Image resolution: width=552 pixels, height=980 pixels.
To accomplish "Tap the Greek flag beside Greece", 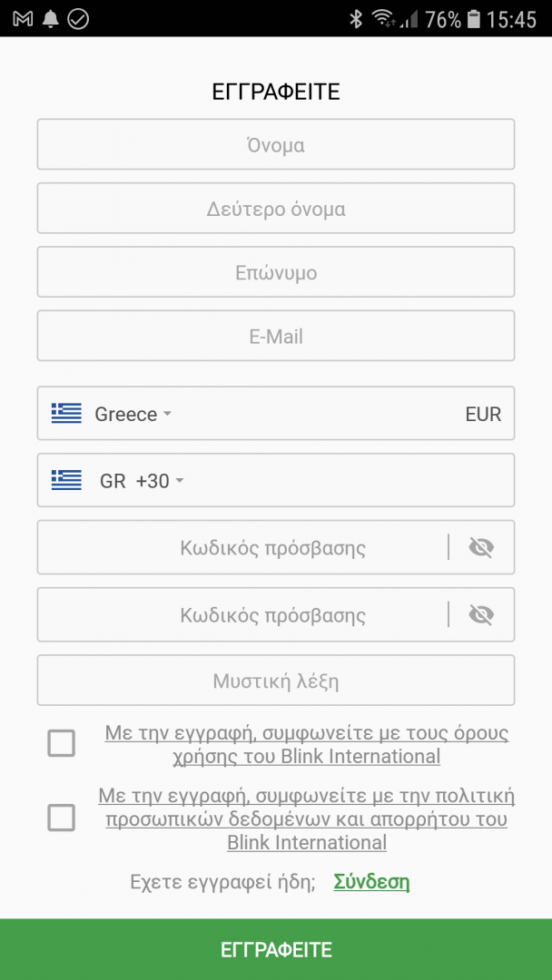I will [x=66, y=414].
